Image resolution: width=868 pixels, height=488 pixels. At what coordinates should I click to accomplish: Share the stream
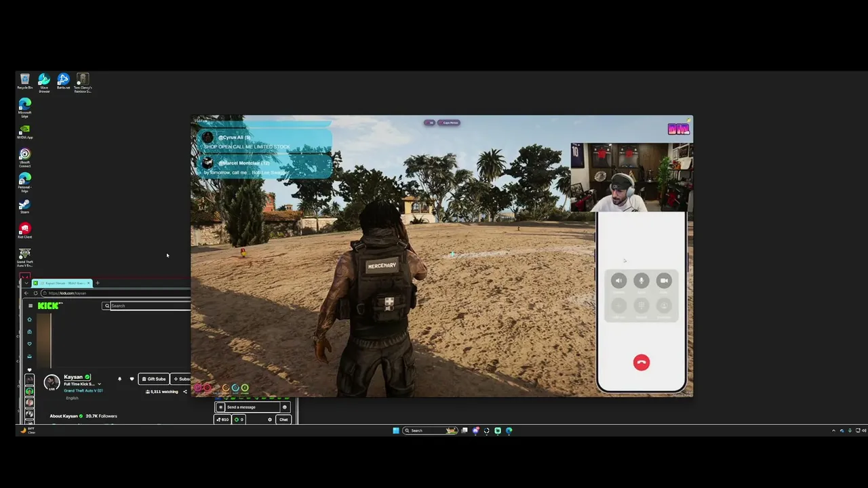184,392
